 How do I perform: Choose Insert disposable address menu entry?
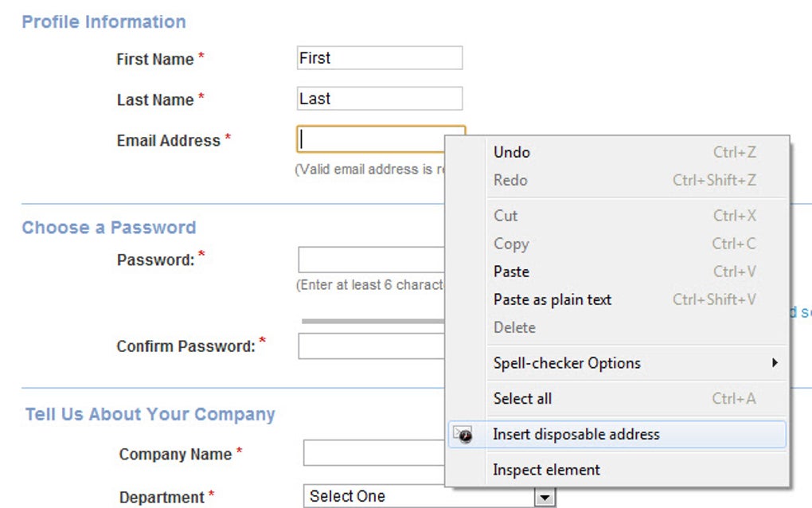pos(576,435)
